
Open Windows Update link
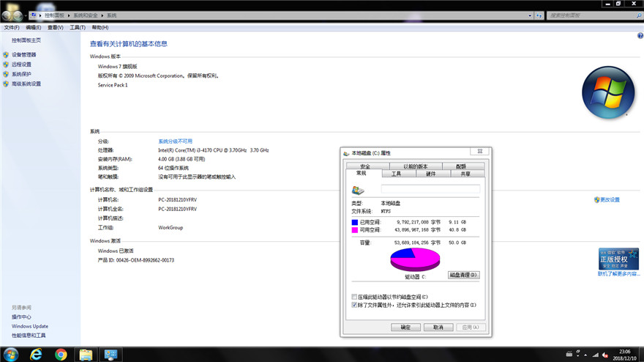coord(30,326)
